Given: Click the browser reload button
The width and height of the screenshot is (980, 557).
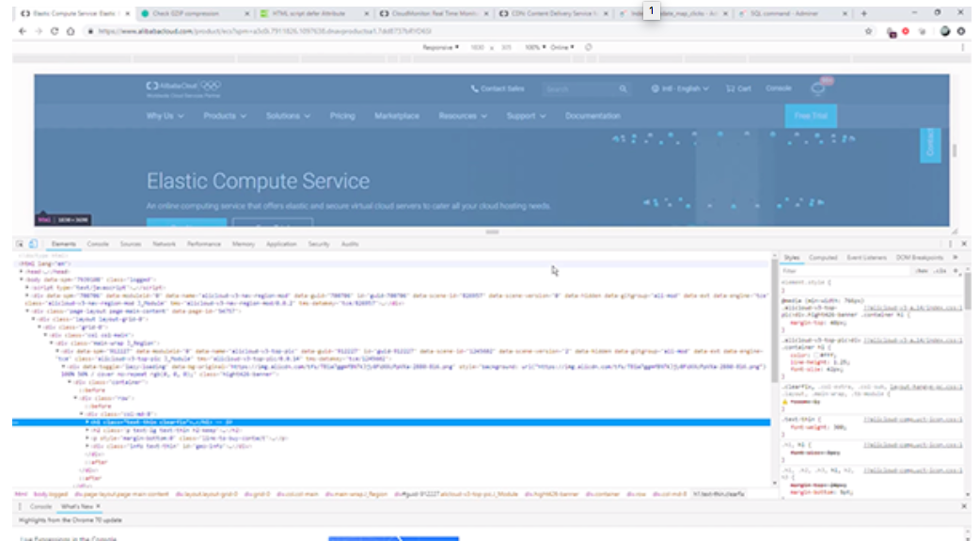Looking at the screenshot, I should tap(55, 31).
